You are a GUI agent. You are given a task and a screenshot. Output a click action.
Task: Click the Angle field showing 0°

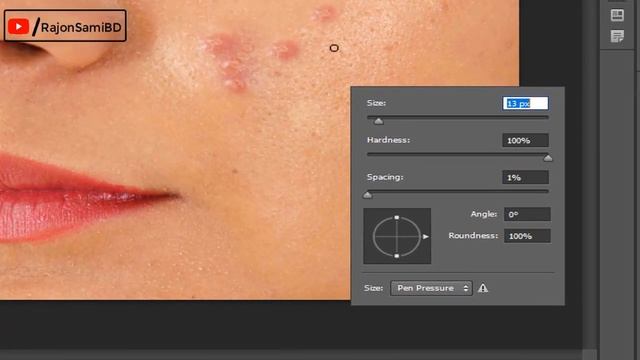tap(527, 214)
